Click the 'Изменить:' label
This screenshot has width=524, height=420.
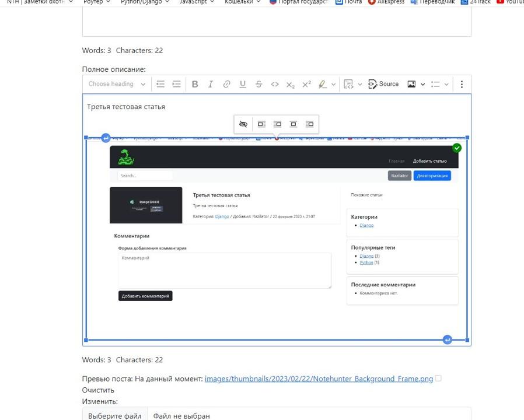click(100, 401)
